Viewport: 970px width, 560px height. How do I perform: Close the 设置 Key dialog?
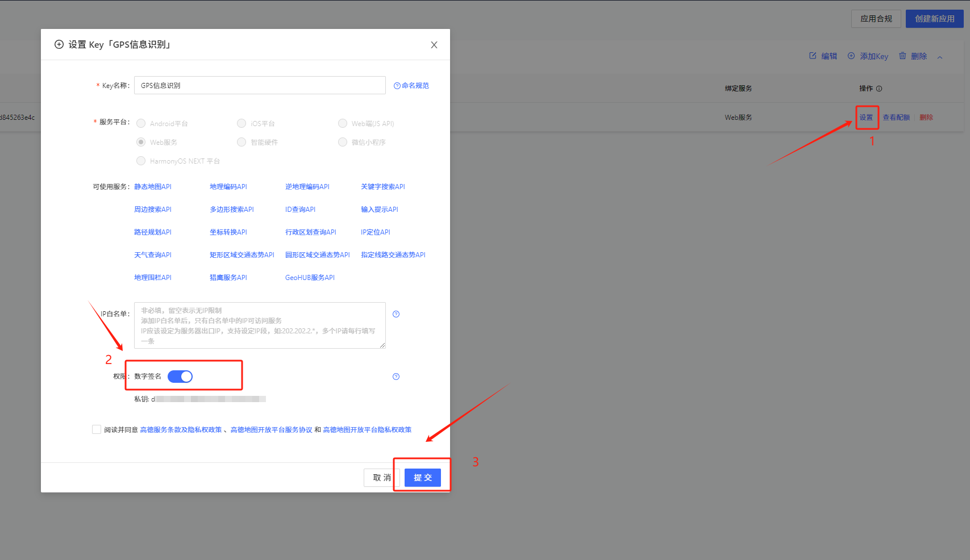[x=434, y=45]
